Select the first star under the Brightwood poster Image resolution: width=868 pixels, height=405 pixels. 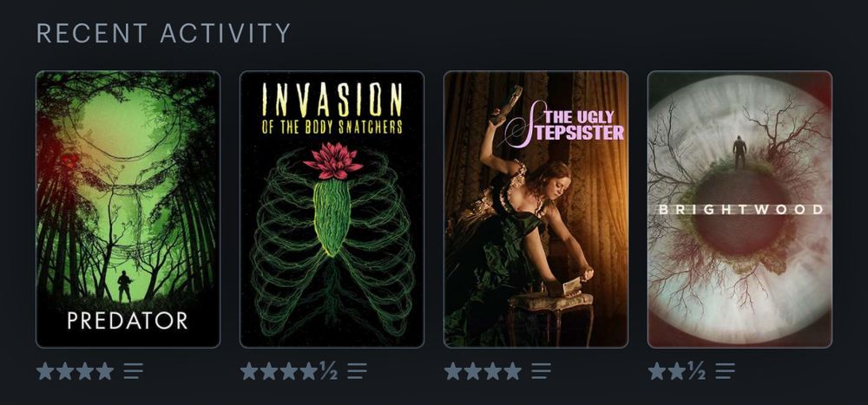(x=656, y=370)
